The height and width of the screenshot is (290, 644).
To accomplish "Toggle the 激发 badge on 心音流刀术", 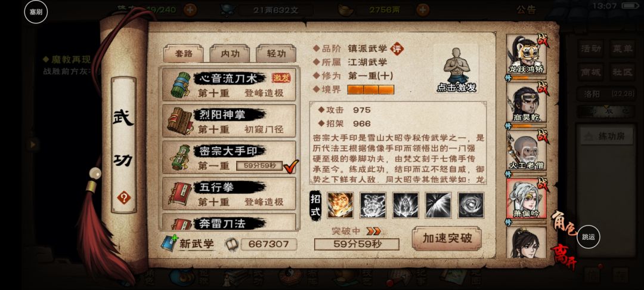I will pos(281,78).
